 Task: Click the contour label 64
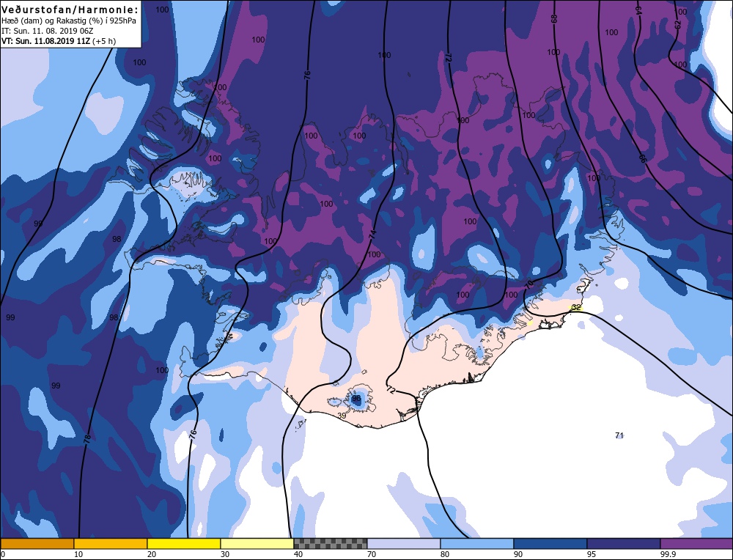[x=638, y=11]
